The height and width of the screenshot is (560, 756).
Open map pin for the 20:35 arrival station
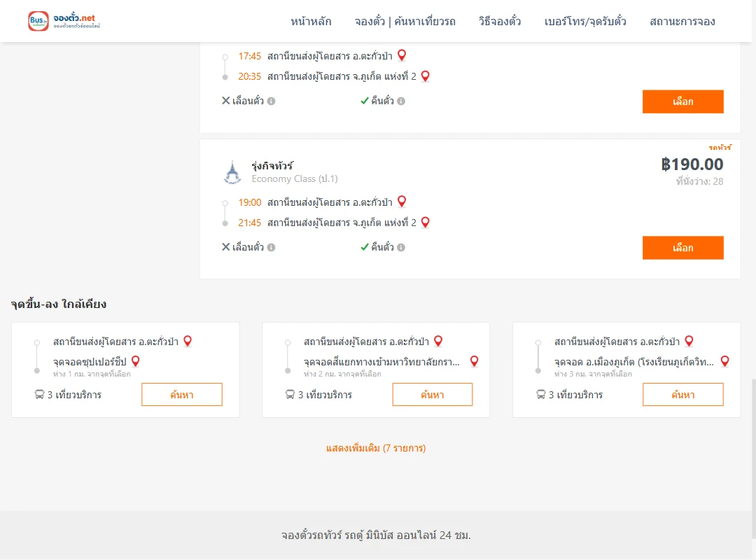click(426, 76)
